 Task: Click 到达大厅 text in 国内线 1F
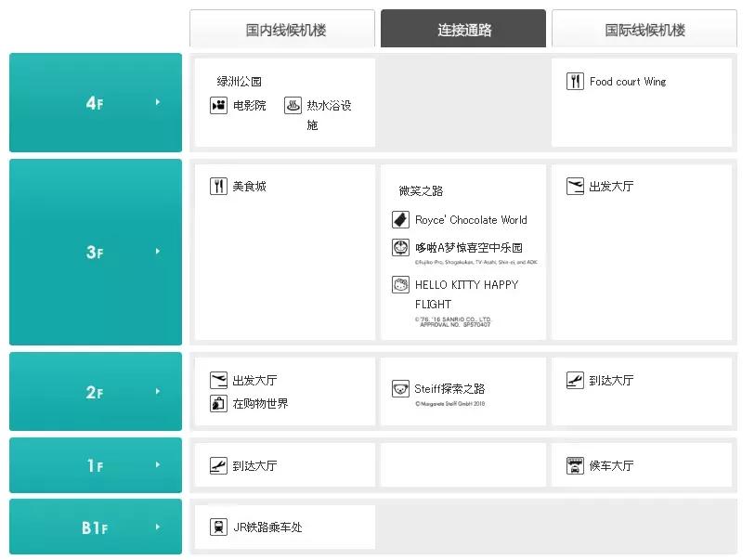coord(254,465)
